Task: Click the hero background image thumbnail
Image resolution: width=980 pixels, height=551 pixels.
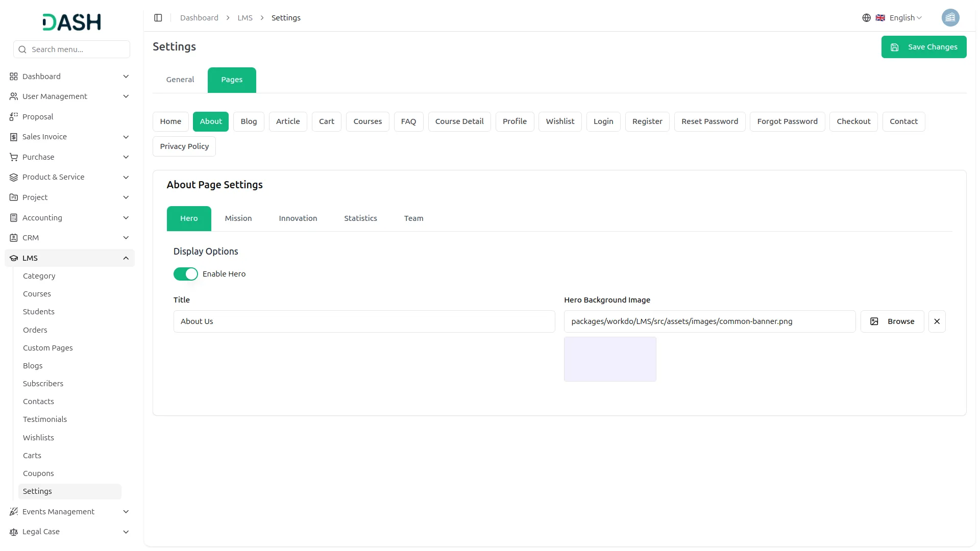Action: click(x=610, y=359)
